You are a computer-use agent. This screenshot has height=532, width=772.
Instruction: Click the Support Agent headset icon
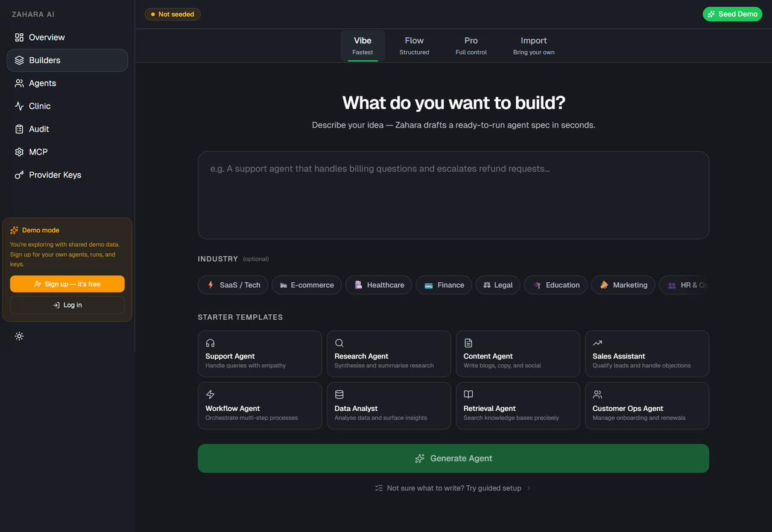tap(210, 343)
